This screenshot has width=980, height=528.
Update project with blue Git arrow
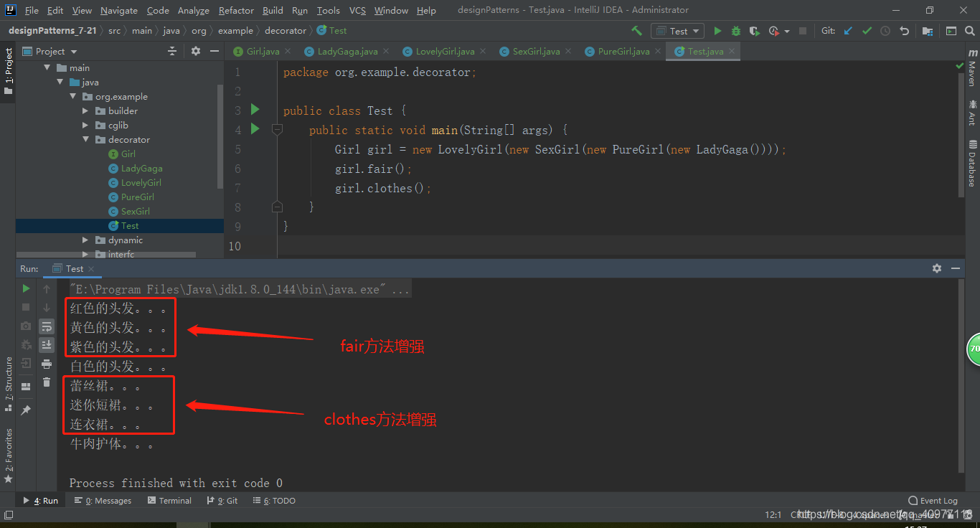[849, 31]
